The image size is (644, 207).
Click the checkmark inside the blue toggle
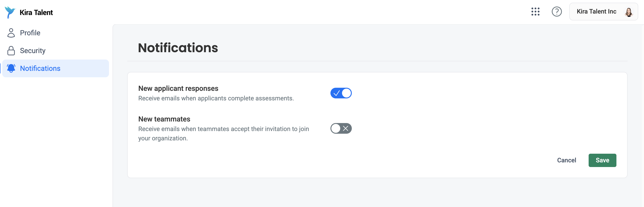336,93
